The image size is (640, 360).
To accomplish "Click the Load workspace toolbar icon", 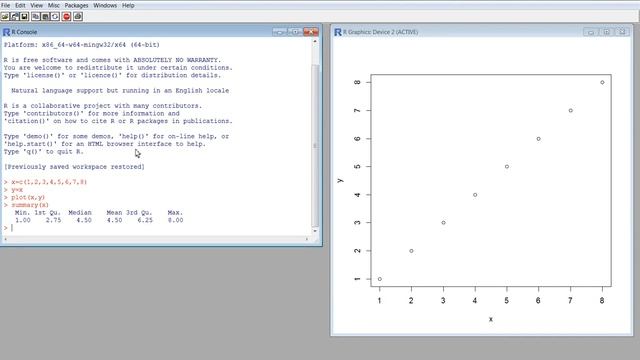I will click(15, 16).
